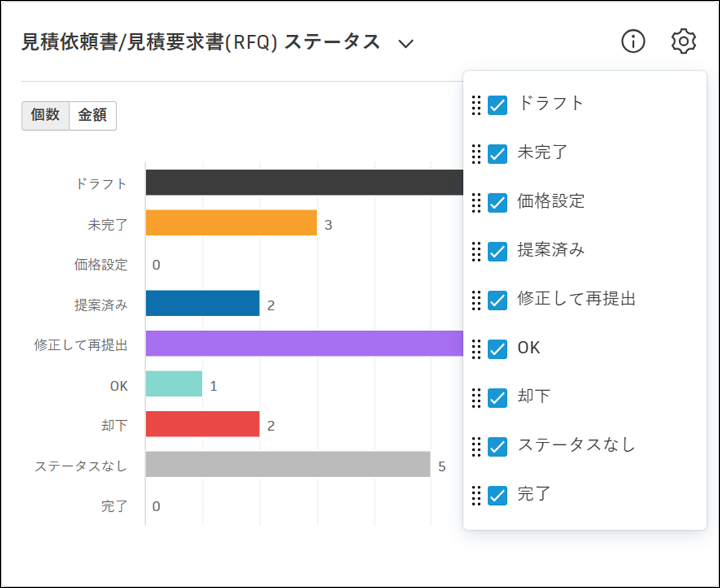Toggle the 修正して再提出 checkbox
720x588 pixels.
pyautogui.click(x=497, y=301)
